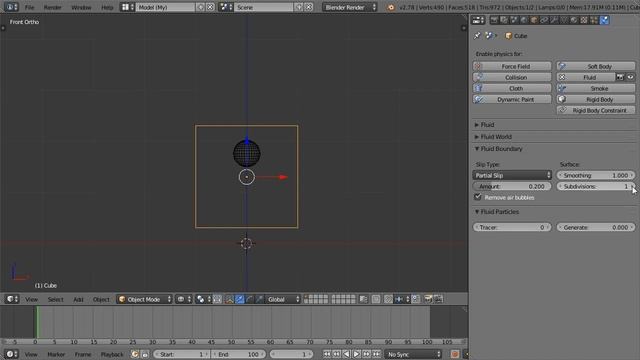Screen dimensions: 640x360
Task: Open the Blender Render engine dropdown
Action: pos(350,7)
